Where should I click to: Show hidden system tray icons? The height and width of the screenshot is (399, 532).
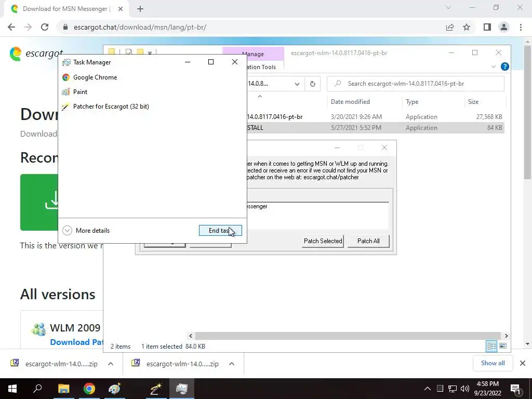[x=428, y=389]
